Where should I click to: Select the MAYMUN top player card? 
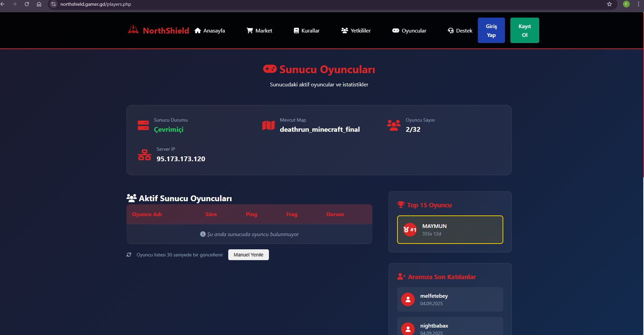450,230
